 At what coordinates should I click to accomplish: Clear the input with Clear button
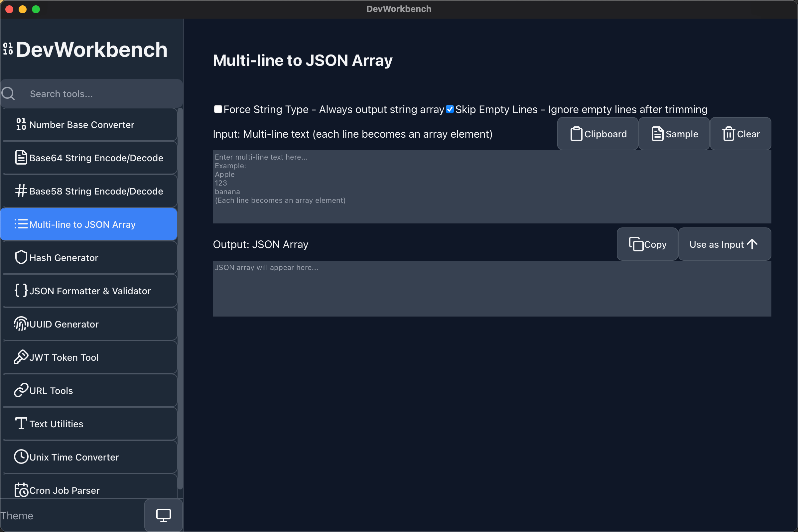(741, 134)
